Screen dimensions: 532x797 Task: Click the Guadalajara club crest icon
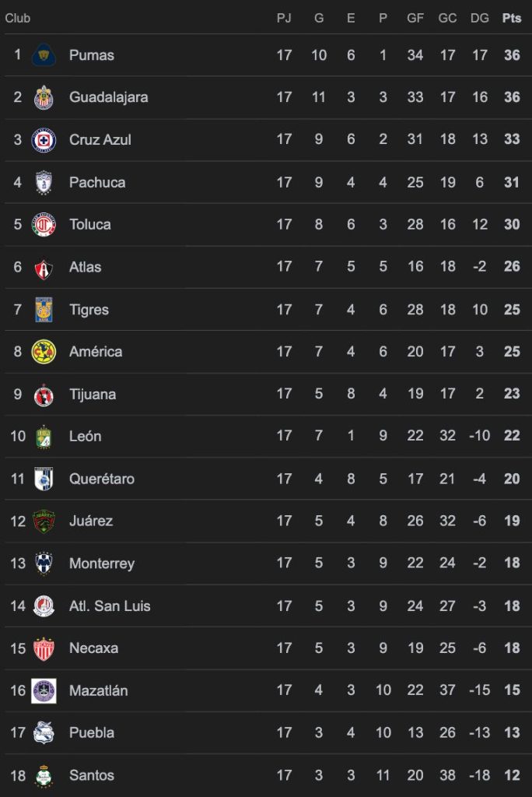(x=44, y=97)
